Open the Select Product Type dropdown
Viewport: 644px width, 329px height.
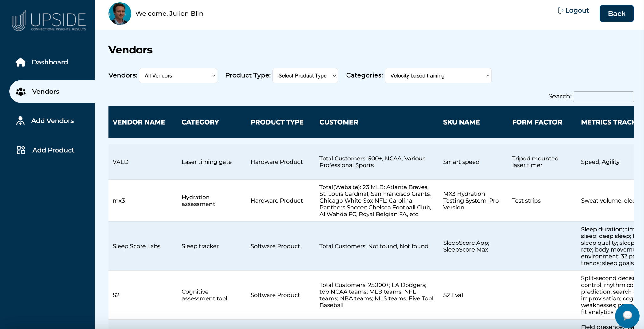[305, 75]
